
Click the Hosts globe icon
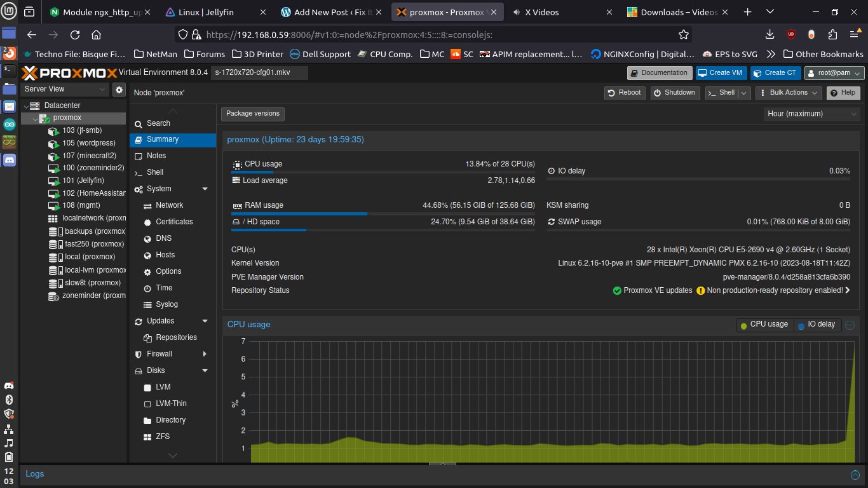click(x=147, y=255)
